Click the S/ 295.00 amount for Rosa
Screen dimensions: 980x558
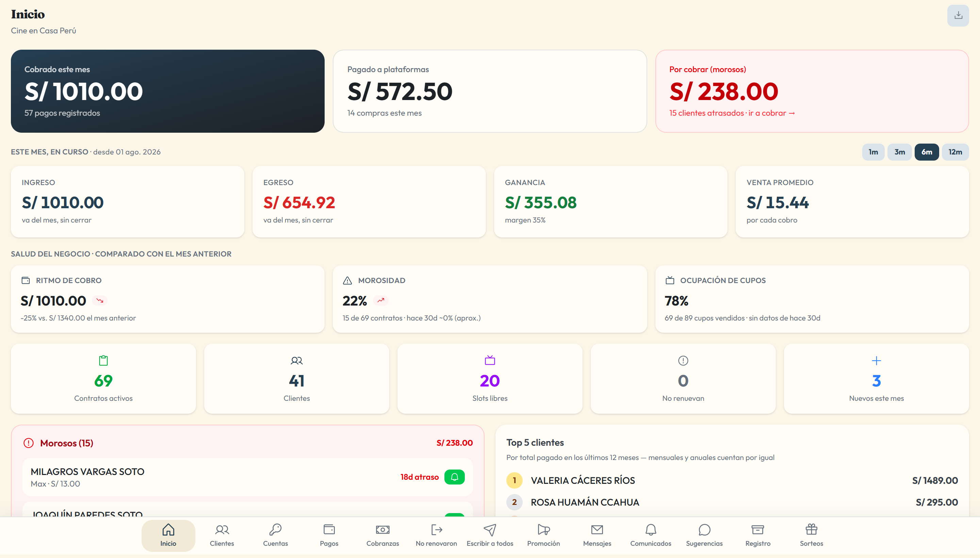pyautogui.click(x=937, y=503)
